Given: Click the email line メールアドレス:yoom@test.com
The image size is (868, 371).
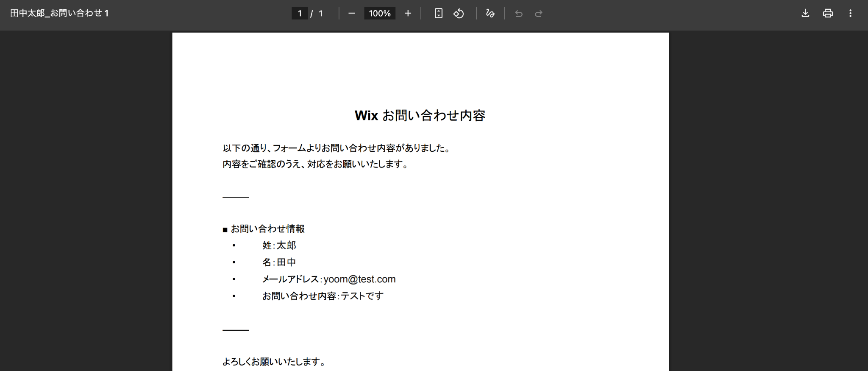Looking at the screenshot, I should [x=329, y=279].
